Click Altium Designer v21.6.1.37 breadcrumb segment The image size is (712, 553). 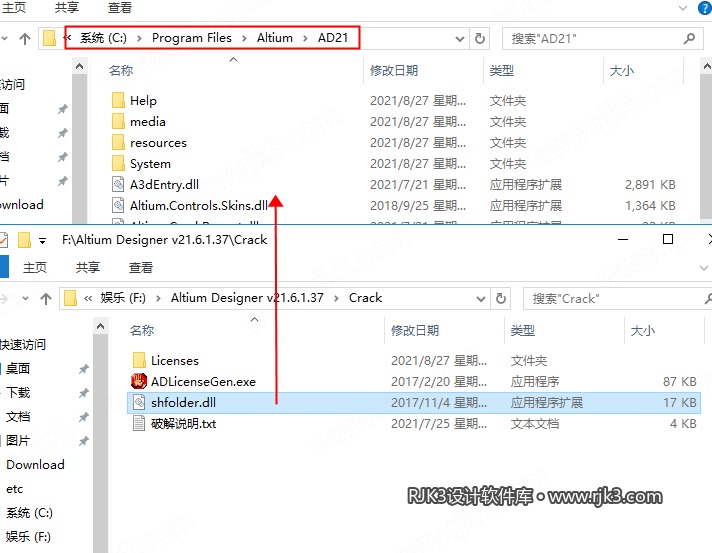[x=247, y=298]
